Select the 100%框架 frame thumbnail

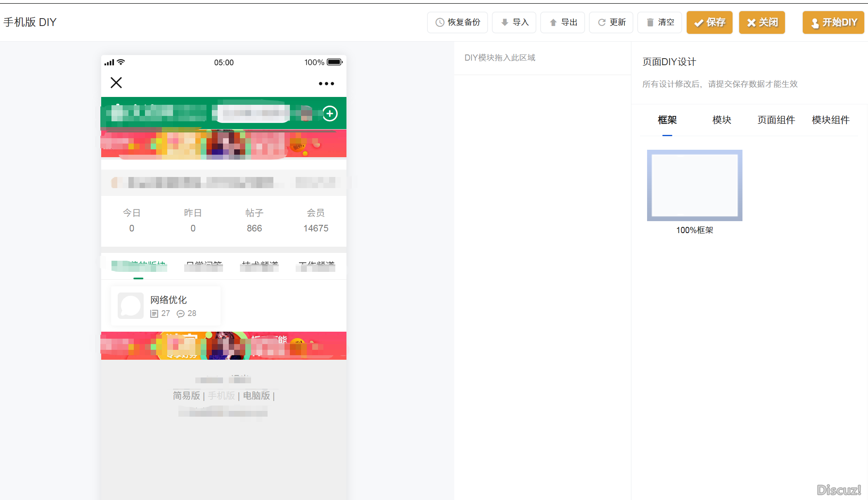coord(695,186)
